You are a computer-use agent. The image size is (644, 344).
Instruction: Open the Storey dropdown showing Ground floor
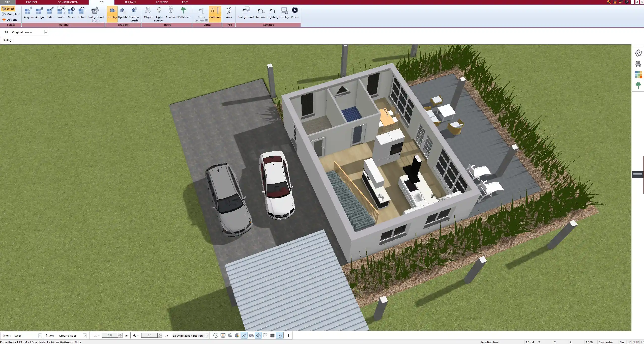pos(85,335)
